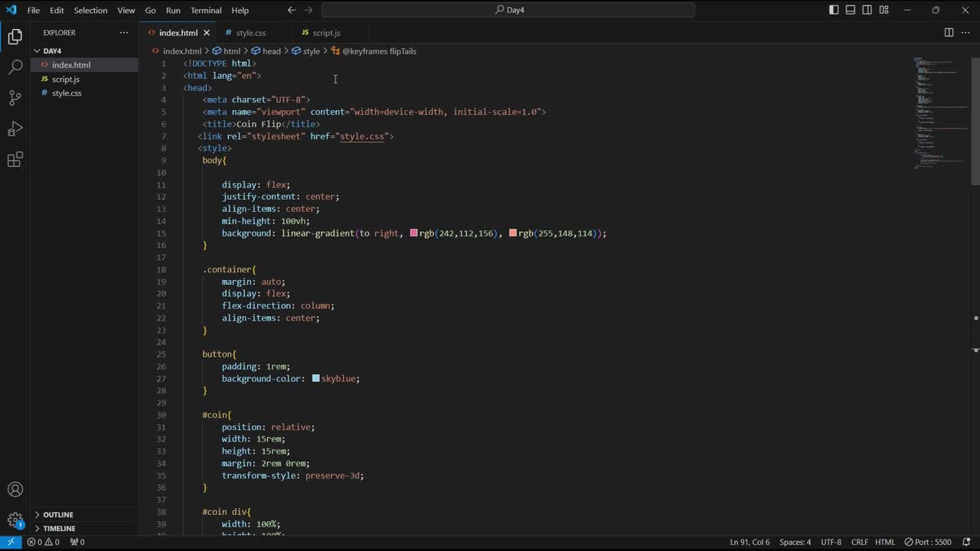
Task: Change line endings via CRLF status
Action: [x=859, y=542]
